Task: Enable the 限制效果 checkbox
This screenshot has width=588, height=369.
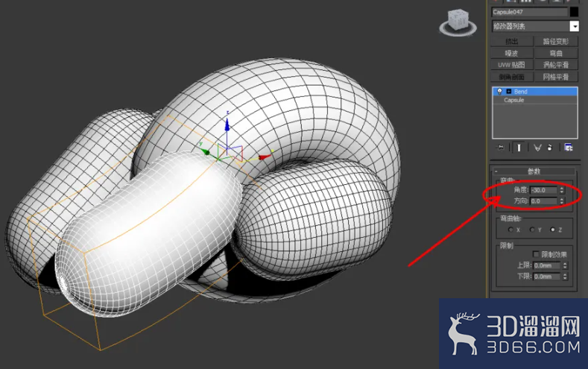Action: (x=536, y=254)
